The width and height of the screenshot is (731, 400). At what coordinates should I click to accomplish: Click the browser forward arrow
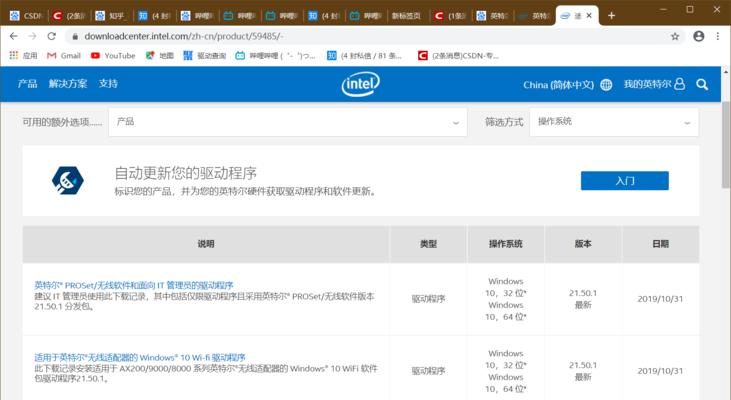coord(32,36)
